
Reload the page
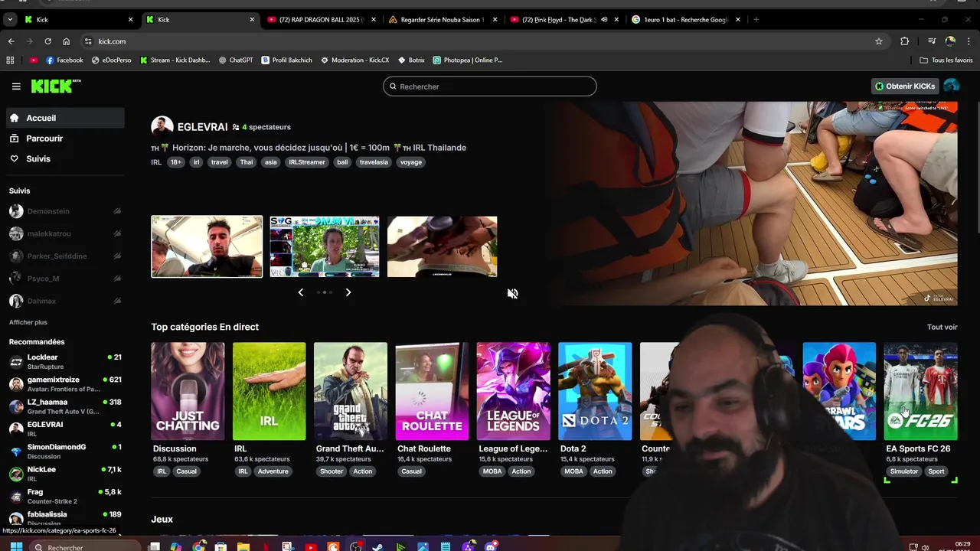(x=47, y=41)
